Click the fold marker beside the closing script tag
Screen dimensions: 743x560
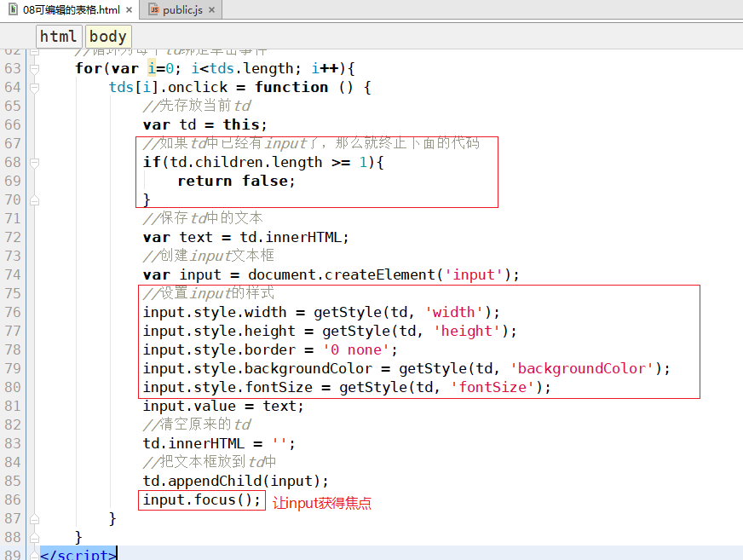[35, 555]
